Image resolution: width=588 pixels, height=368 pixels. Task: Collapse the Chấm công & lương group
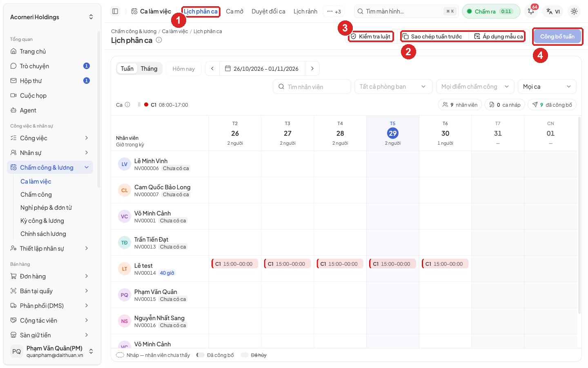[50, 168]
